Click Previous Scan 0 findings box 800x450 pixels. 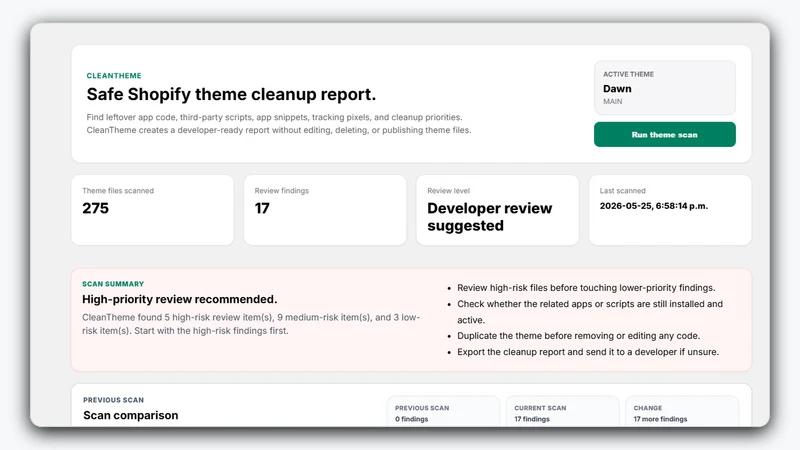point(443,412)
